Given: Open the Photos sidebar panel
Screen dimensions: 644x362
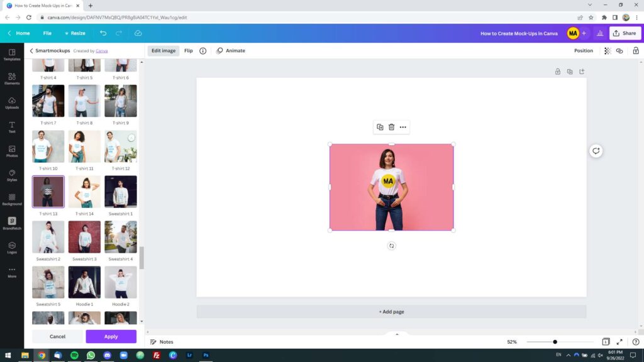Looking at the screenshot, I should coord(12,151).
